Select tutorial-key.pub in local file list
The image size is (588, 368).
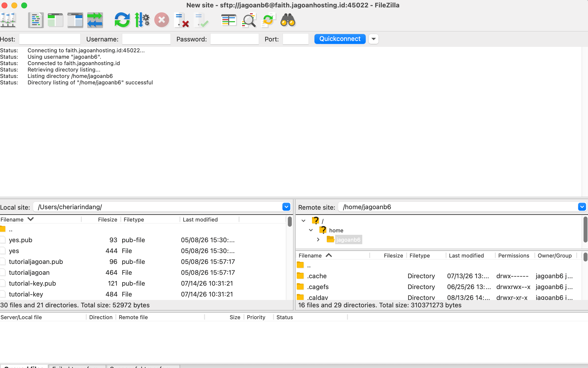(32, 283)
